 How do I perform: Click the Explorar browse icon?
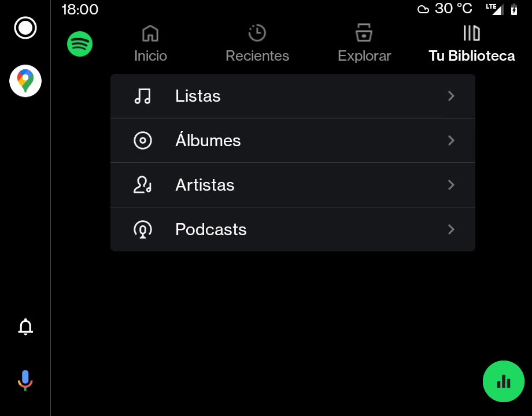tap(364, 32)
